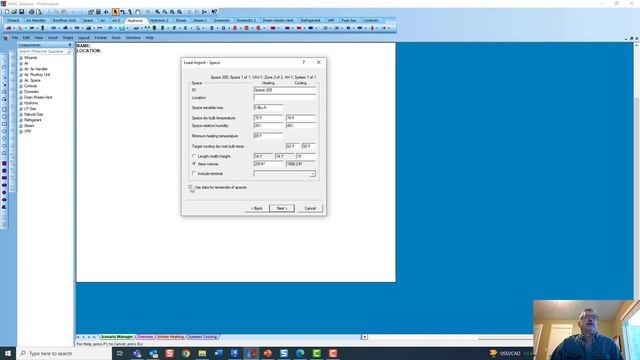Viewport: 640px width, 360px height.
Task: Open the Chrome icon in the taskbar
Action: [186, 353]
